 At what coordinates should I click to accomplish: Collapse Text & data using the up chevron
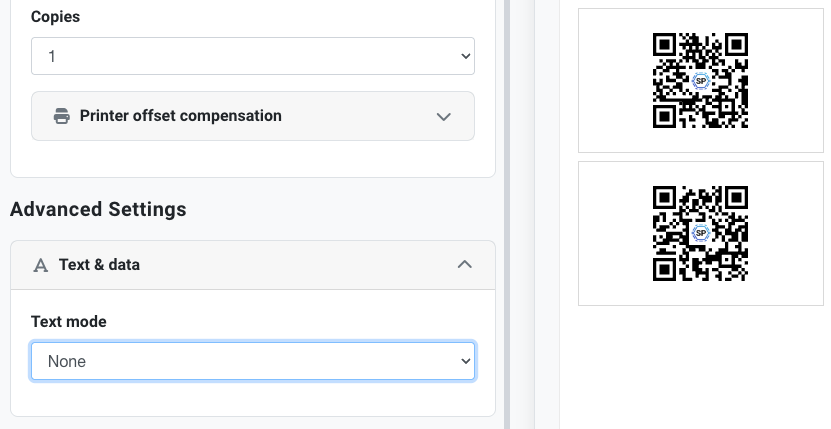click(464, 264)
